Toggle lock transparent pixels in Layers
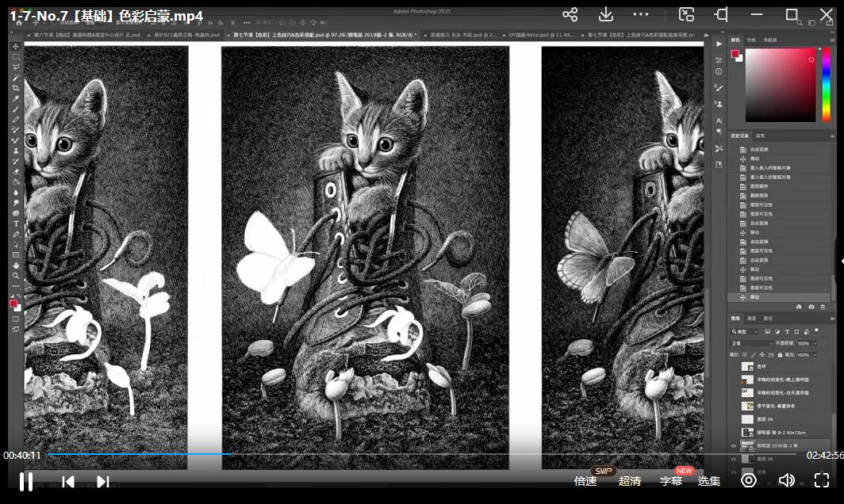 pyautogui.click(x=745, y=355)
